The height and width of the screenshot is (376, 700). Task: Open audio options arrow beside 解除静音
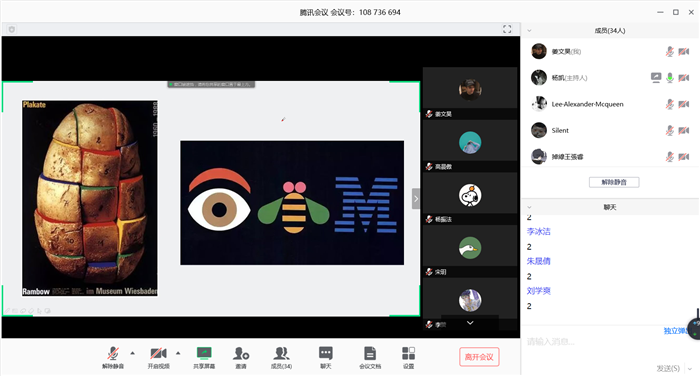(x=133, y=353)
